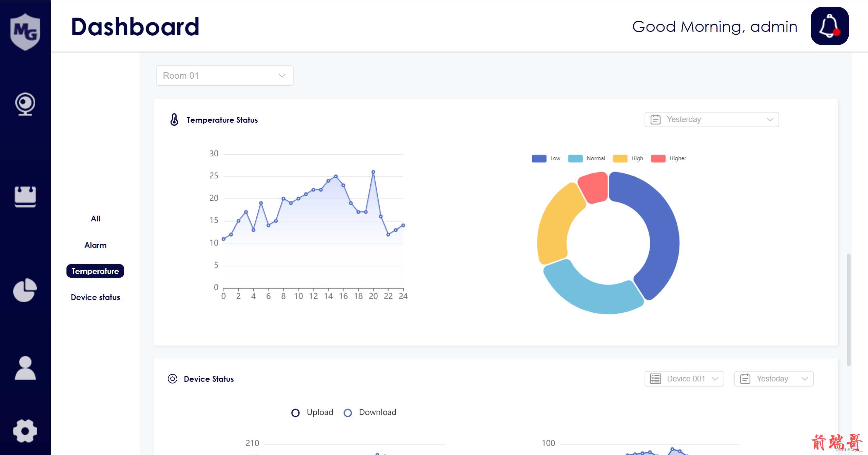Select the All menu item
868x455 pixels.
click(95, 219)
